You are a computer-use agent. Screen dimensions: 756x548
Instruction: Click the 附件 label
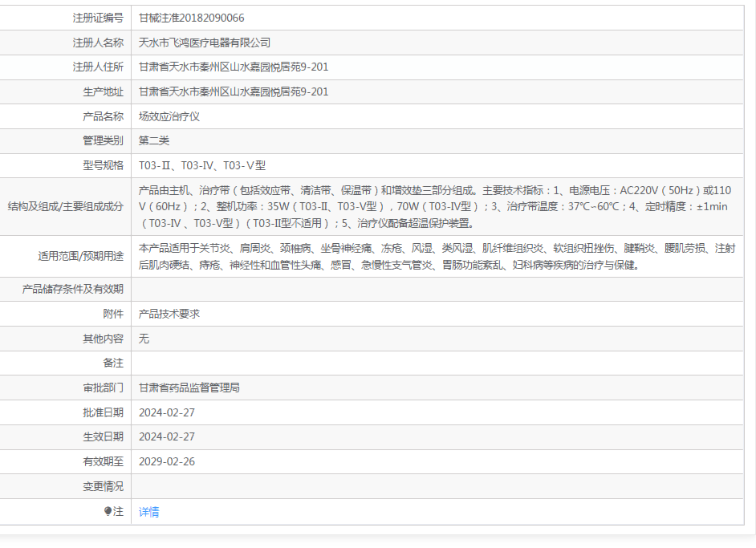[113, 315]
